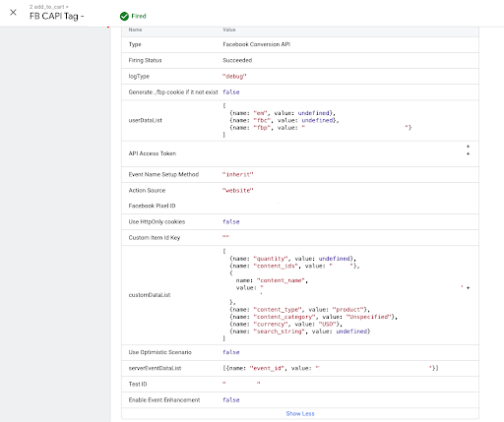Select "content_category" Unspecified entry
The width and height of the screenshot is (504, 422).
[313, 317]
